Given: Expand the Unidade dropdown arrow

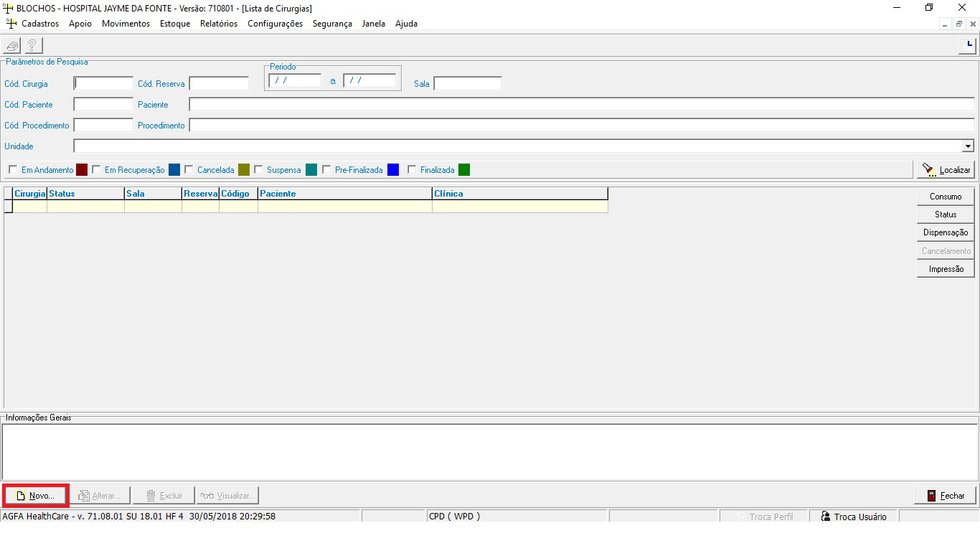Looking at the screenshot, I should (969, 146).
